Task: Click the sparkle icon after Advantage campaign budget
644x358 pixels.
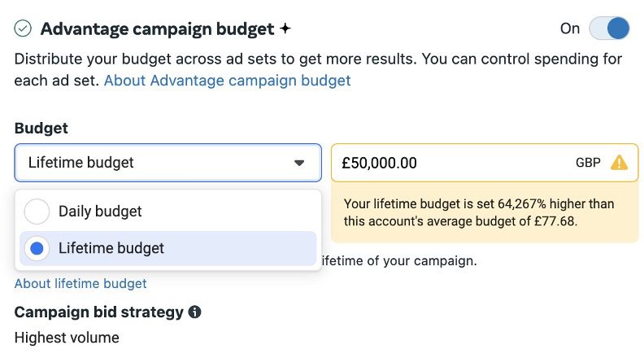Action: coord(285,29)
